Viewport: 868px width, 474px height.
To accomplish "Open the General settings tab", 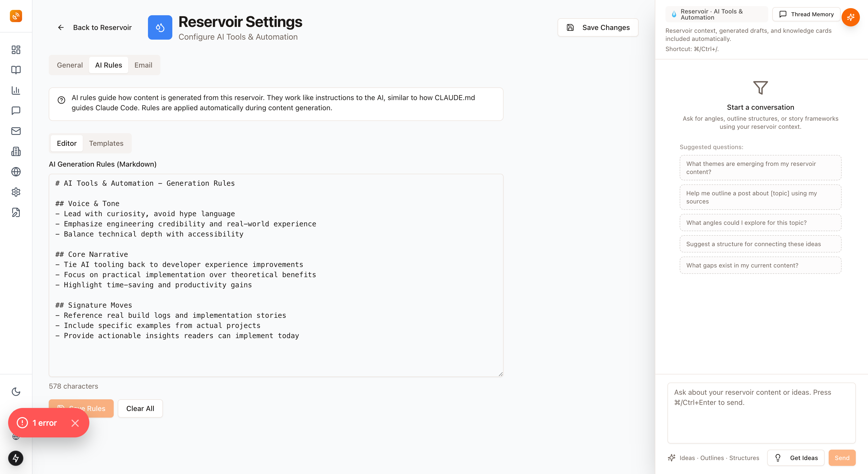I will [70, 65].
